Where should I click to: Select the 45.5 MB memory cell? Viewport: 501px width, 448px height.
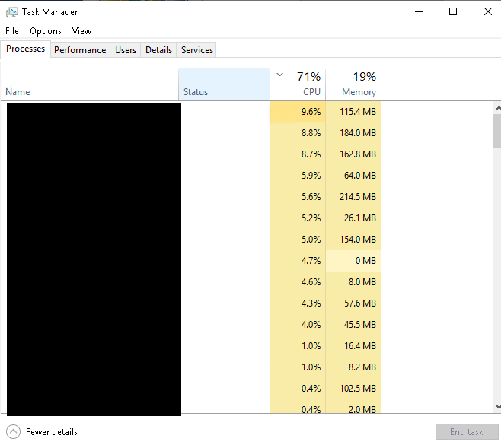pos(353,325)
